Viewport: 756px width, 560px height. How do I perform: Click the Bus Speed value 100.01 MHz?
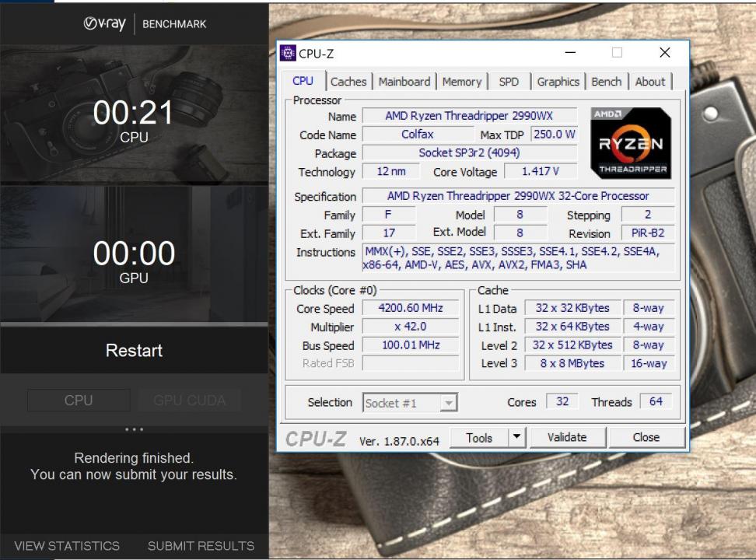(411, 345)
